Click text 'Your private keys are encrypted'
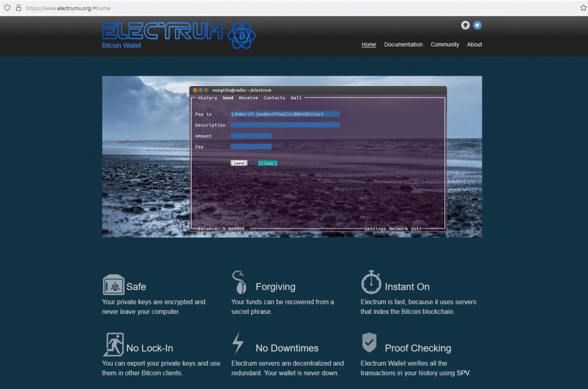Image resolution: width=588 pixels, height=389 pixels. 148,302
